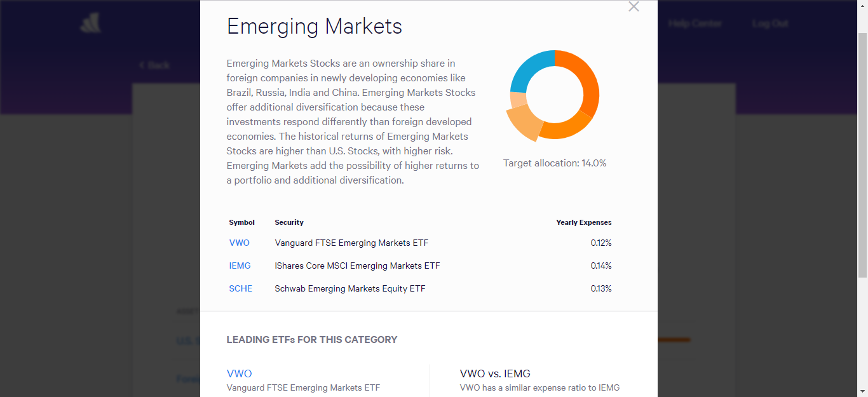Open the IEMG symbol link
The width and height of the screenshot is (868, 397).
click(x=240, y=266)
